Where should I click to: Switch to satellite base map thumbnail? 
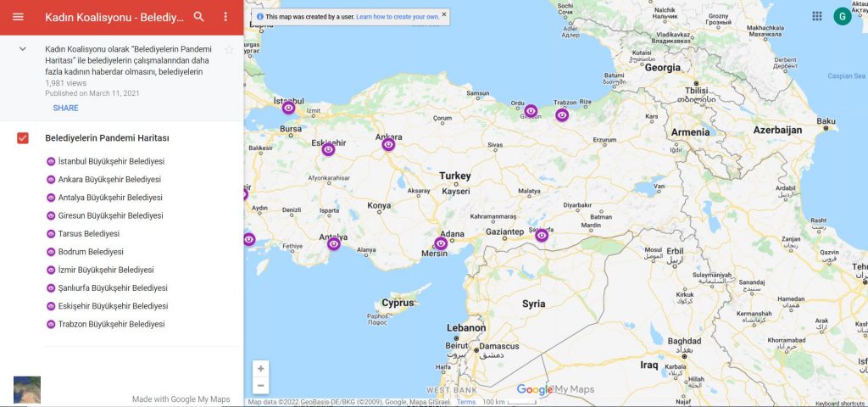(x=27, y=390)
